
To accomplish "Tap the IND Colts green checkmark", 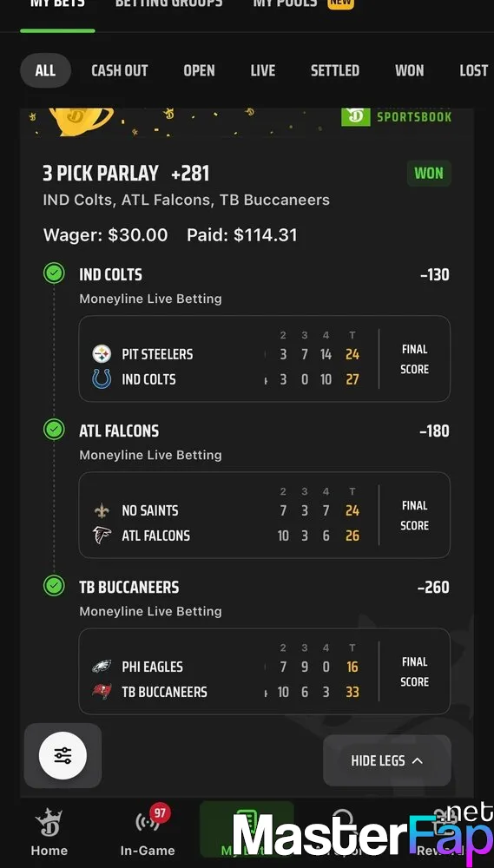I will click(54, 273).
